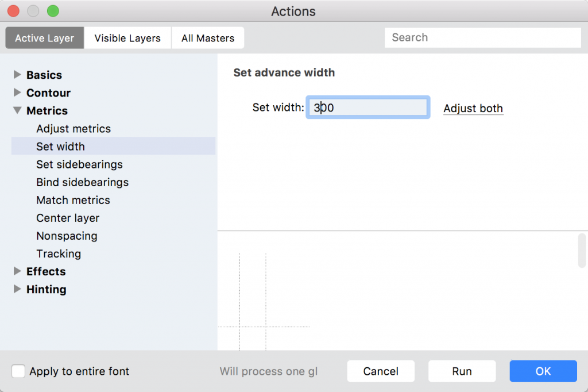The image size is (588, 392).
Task: Click the Cancel button
Action: (381, 371)
